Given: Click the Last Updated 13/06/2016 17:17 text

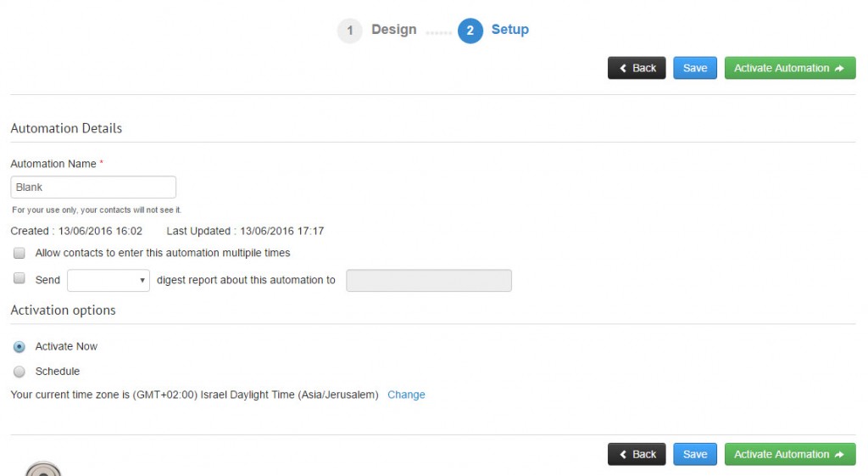Looking at the screenshot, I should (x=245, y=231).
